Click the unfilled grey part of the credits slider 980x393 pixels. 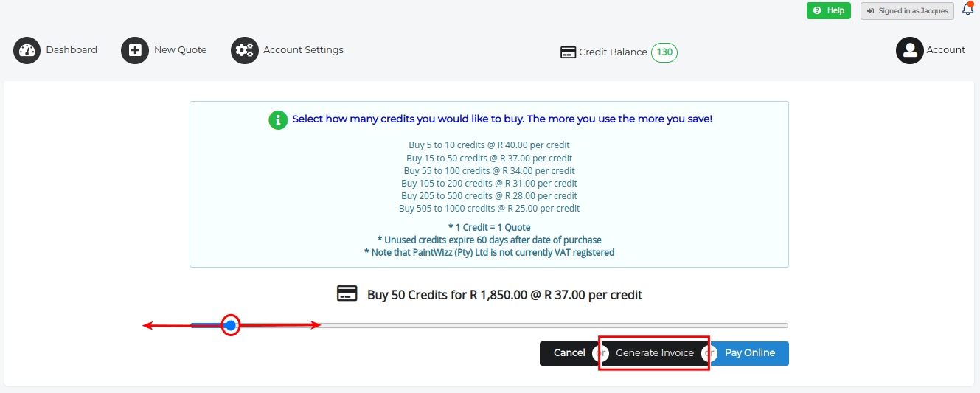[x=553, y=325]
